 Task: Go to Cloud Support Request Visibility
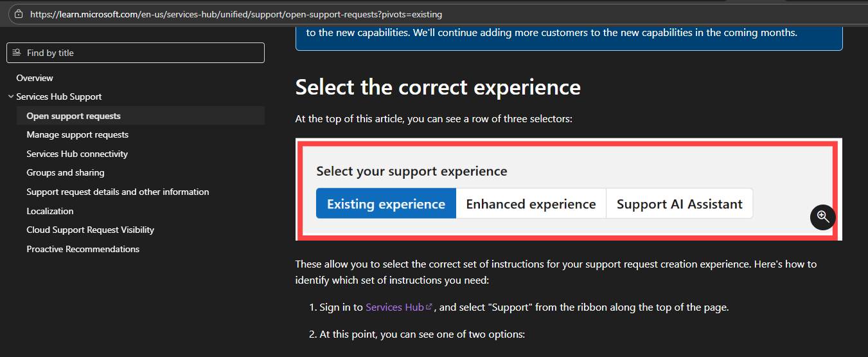(91, 230)
